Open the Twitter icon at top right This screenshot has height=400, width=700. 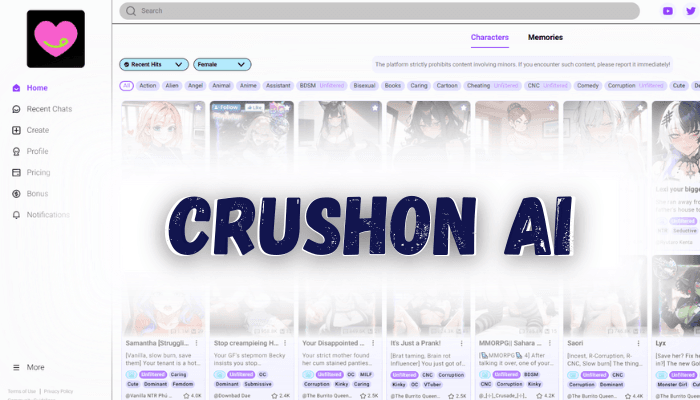[x=691, y=11]
